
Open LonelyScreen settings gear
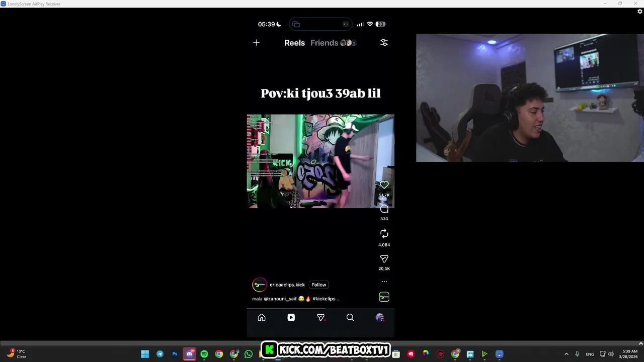tap(640, 11)
